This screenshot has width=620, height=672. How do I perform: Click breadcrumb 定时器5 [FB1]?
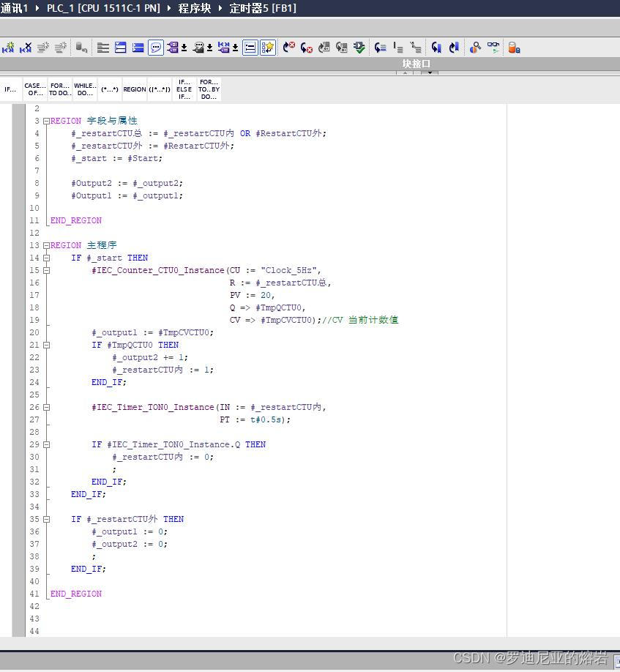click(x=263, y=8)
